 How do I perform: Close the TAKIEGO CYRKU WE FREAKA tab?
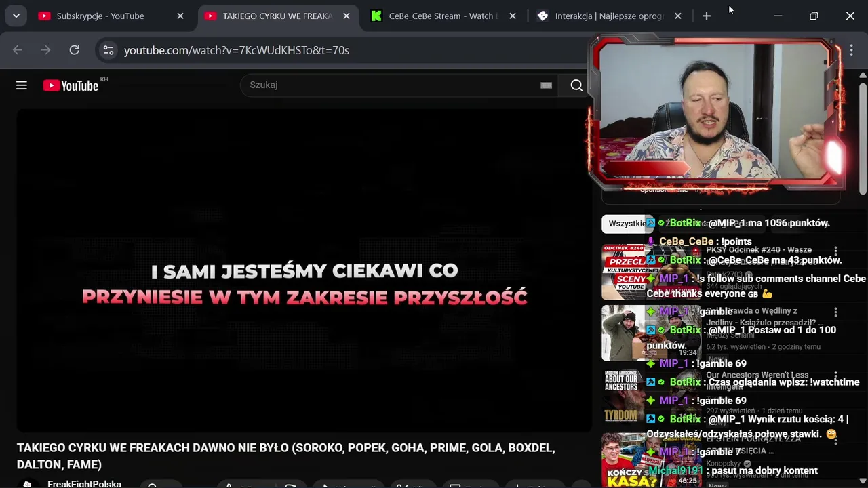click(346, 16)
